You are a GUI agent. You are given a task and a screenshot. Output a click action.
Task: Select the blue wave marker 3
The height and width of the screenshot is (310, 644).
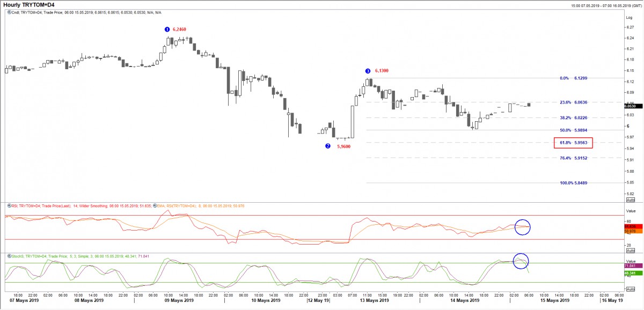pyautogui.click(x=368, y=71)
